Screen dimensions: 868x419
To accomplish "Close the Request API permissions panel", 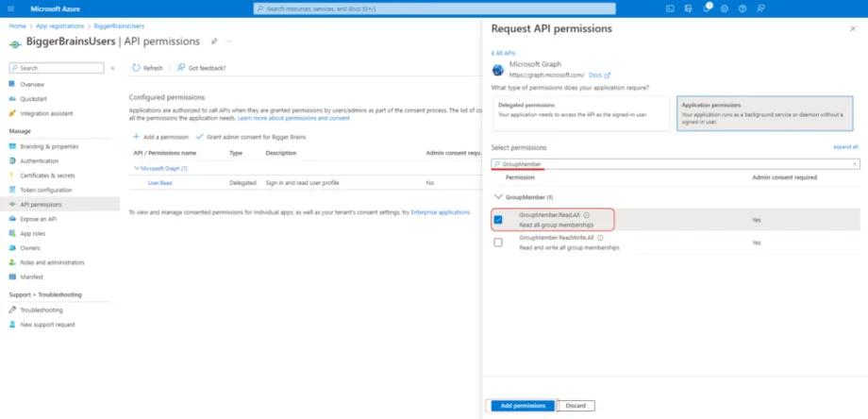I will click(x=853, y=28).
